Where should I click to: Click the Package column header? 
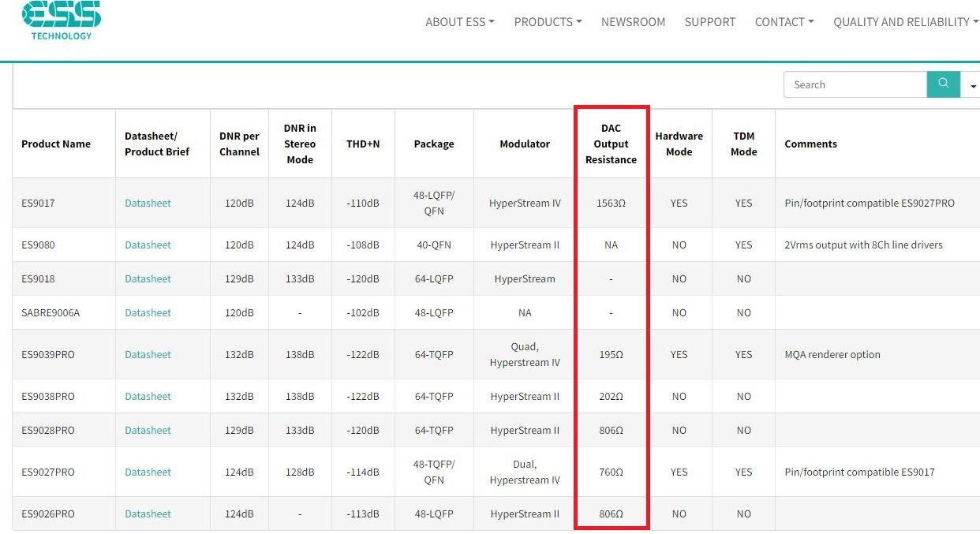point(434,144)
